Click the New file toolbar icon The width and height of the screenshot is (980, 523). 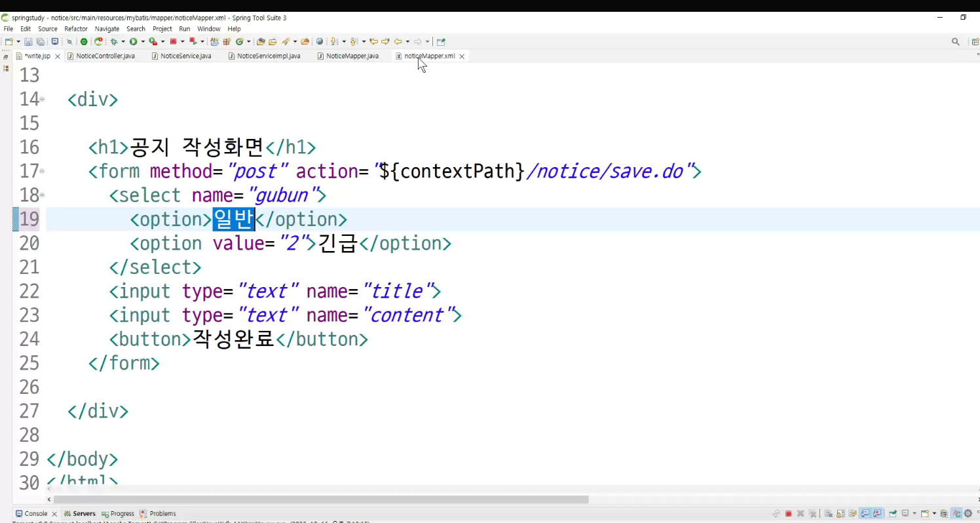pos(9,41)
